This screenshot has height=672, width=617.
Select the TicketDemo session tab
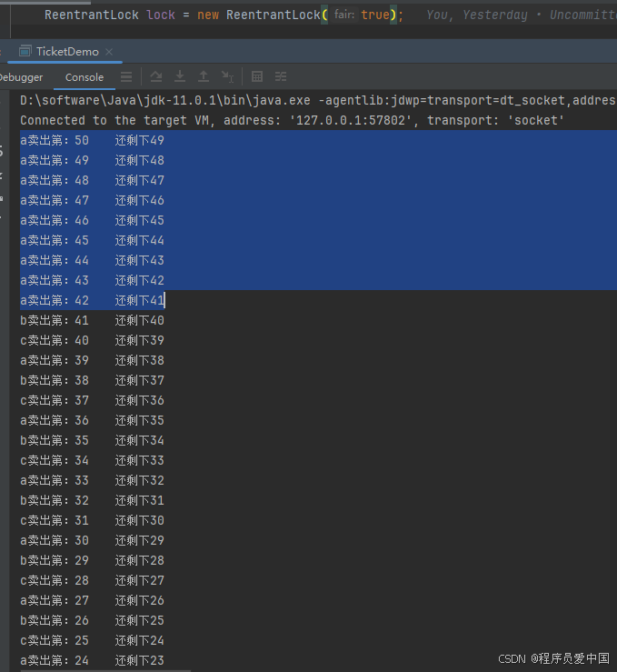(67, 52)
